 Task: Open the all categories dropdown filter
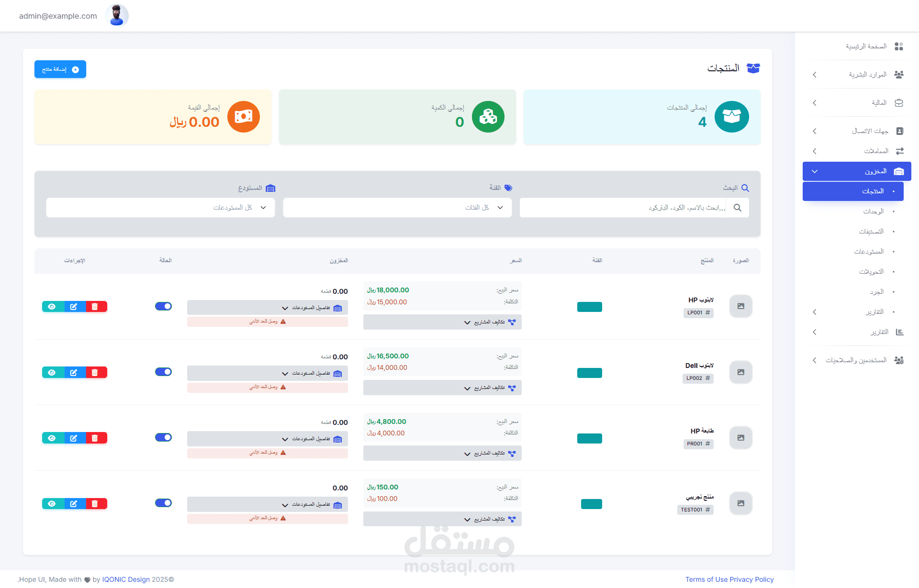tap(397, 208)
